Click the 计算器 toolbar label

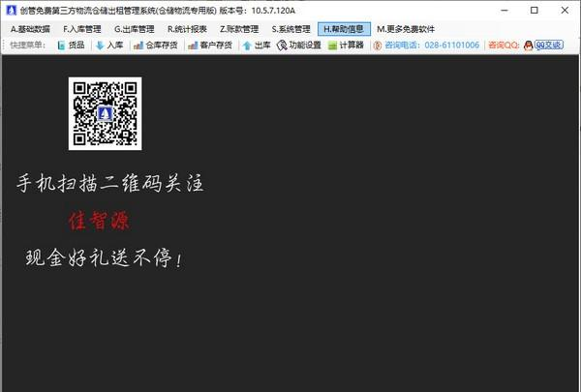pos(352,45)
